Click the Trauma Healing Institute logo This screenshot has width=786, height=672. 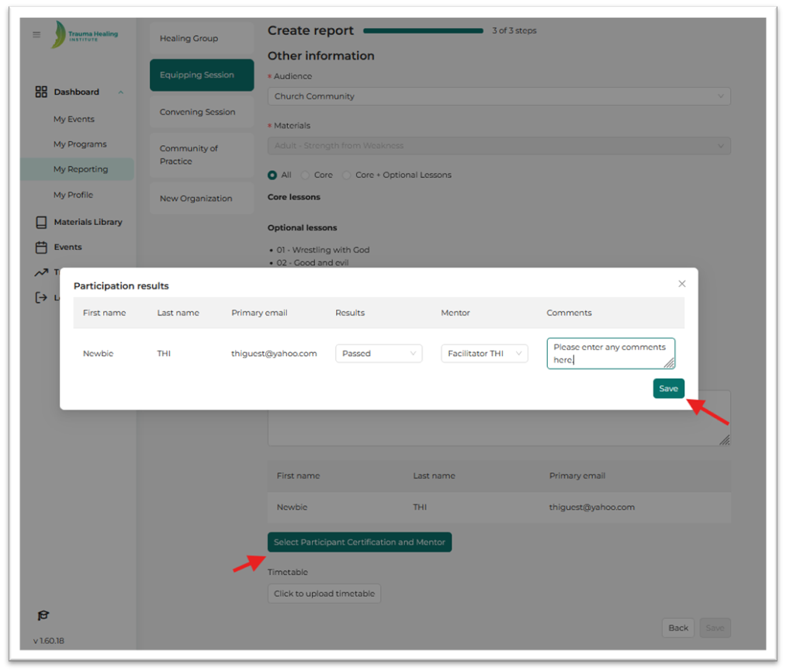click(85, 34)
